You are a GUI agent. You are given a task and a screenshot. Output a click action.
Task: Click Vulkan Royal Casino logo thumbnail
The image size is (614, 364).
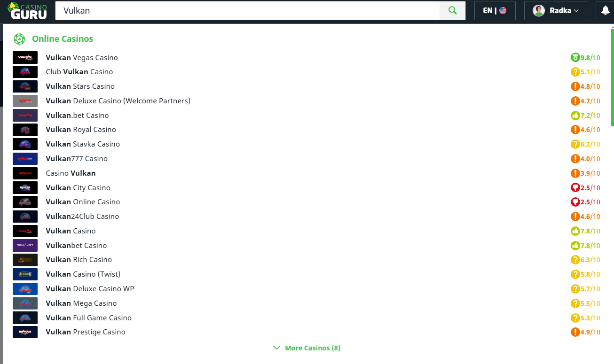click(25, 130)
